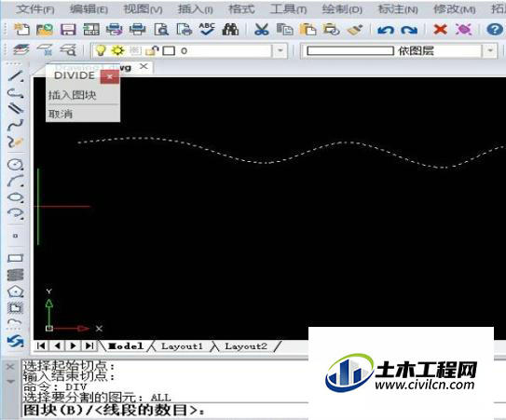Viewport: 506px width, 420px height.
Task: Click the red X Delete icon
Action: [440, 30]
